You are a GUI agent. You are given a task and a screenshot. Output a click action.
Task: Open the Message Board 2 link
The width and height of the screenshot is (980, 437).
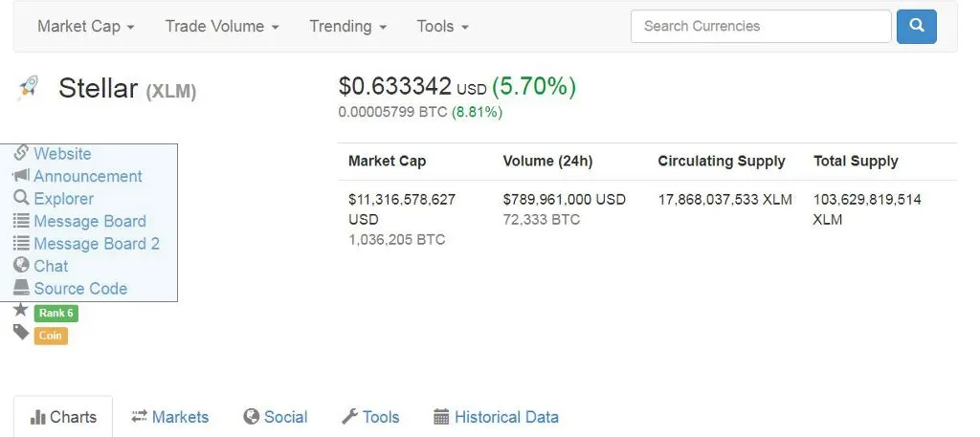[97, 244]
